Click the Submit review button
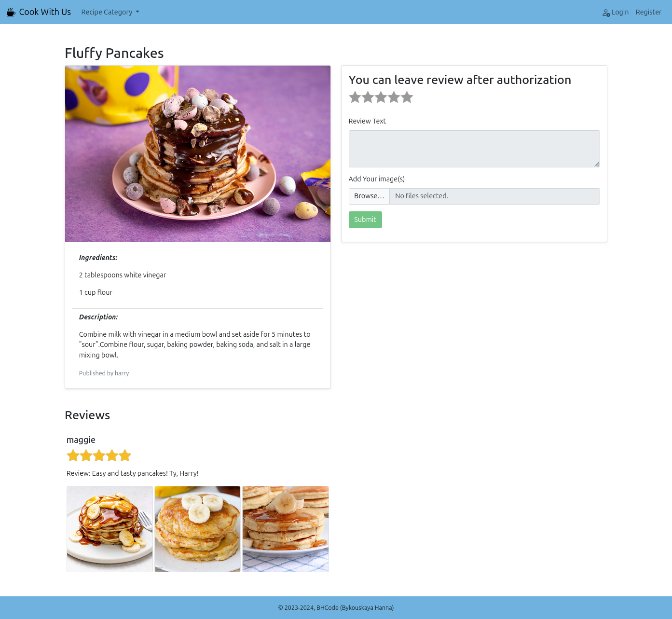The image size is (672, 619). coord(365,220)
